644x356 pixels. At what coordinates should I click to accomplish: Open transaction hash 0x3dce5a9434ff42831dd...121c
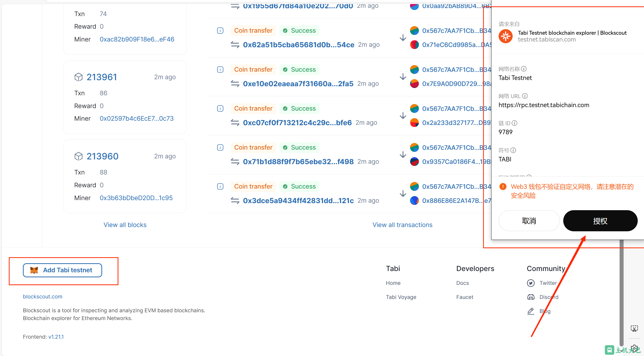298,201
